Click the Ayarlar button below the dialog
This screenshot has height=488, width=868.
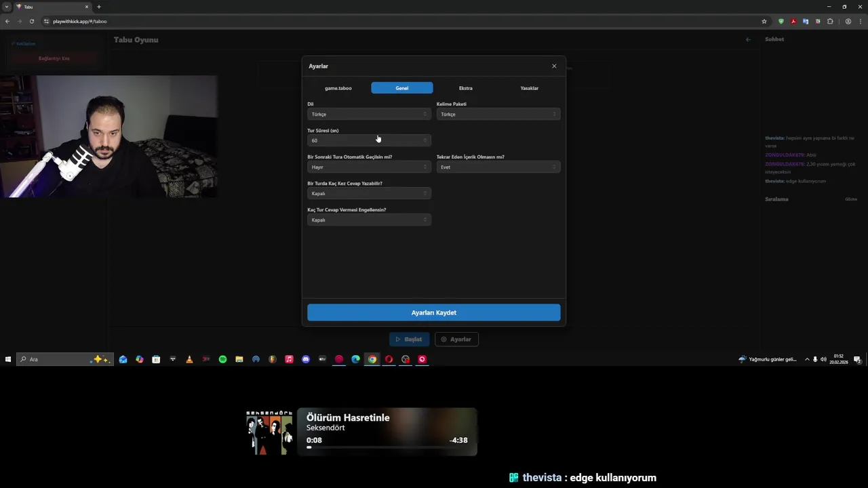pos(456,339)
